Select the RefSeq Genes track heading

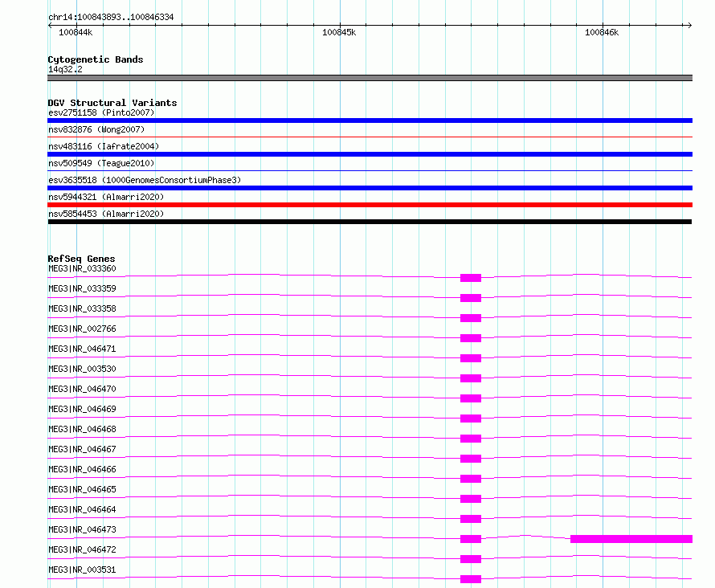[81, 259]
